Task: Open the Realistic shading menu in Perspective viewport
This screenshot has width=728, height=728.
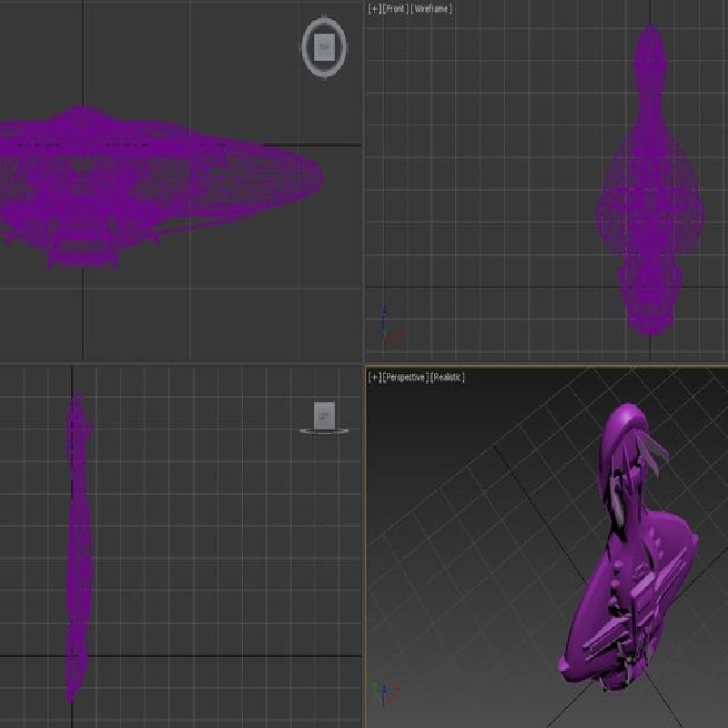Action: (448, 377)
